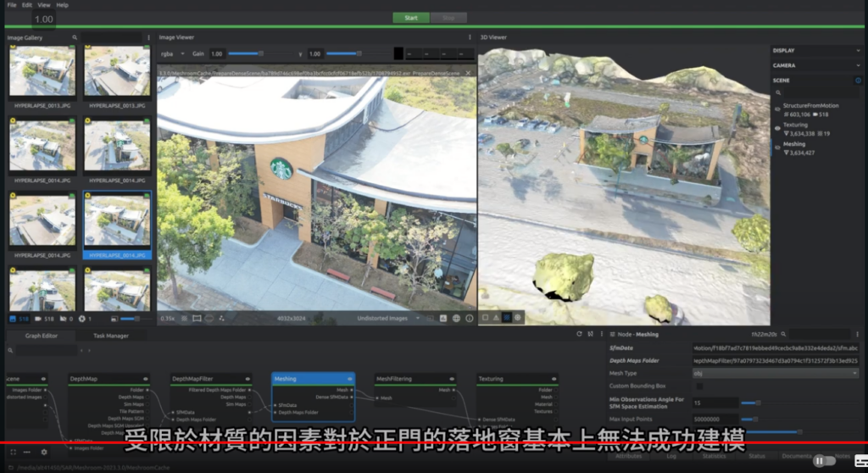
Task: Toggle the 3D globe viewer icon
Action: [x=456, y=319]
